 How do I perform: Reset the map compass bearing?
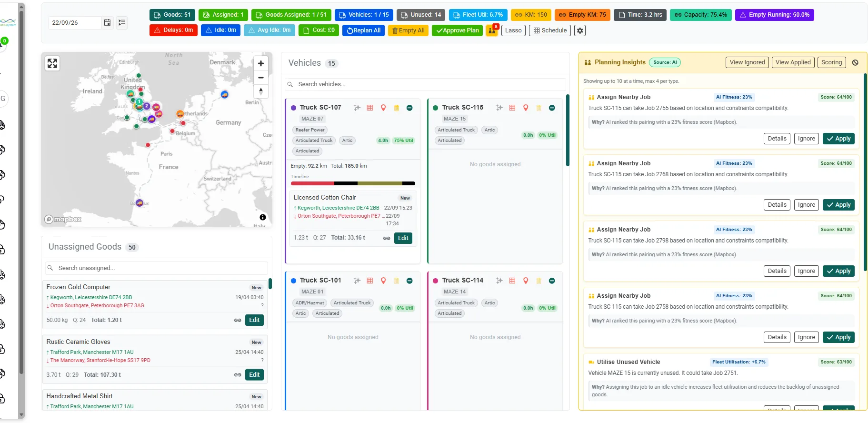tap(260, 91)
